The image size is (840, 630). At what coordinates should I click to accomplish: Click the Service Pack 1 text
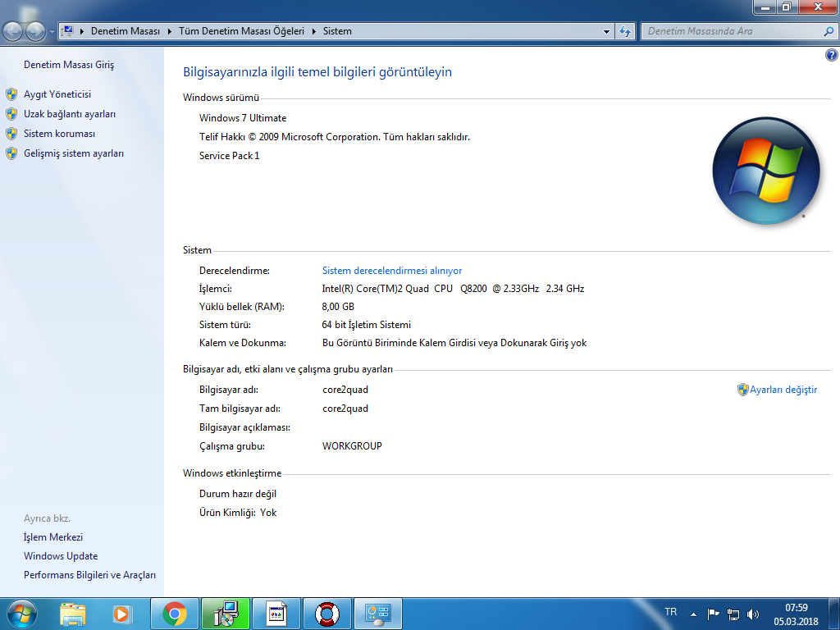[230, 155]
